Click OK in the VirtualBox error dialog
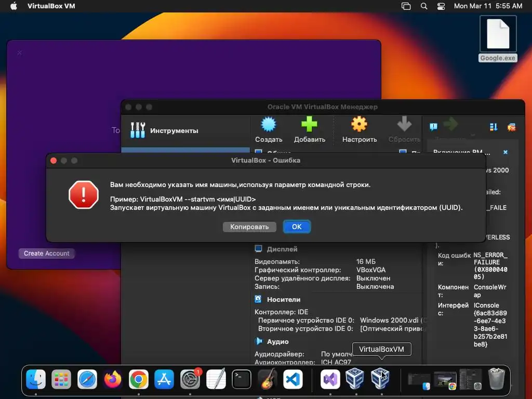 (297, 227)
